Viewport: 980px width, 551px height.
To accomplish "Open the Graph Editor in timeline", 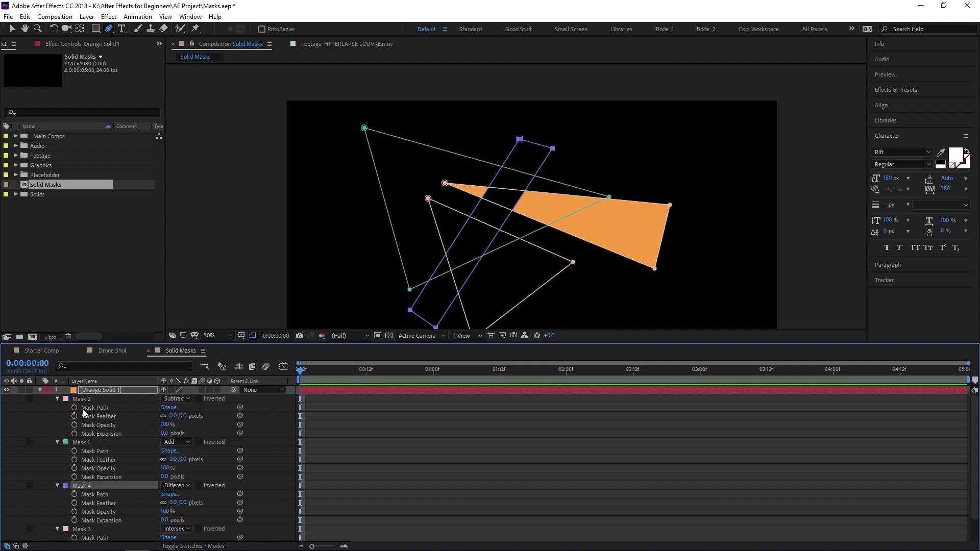I will coord(283,366).
